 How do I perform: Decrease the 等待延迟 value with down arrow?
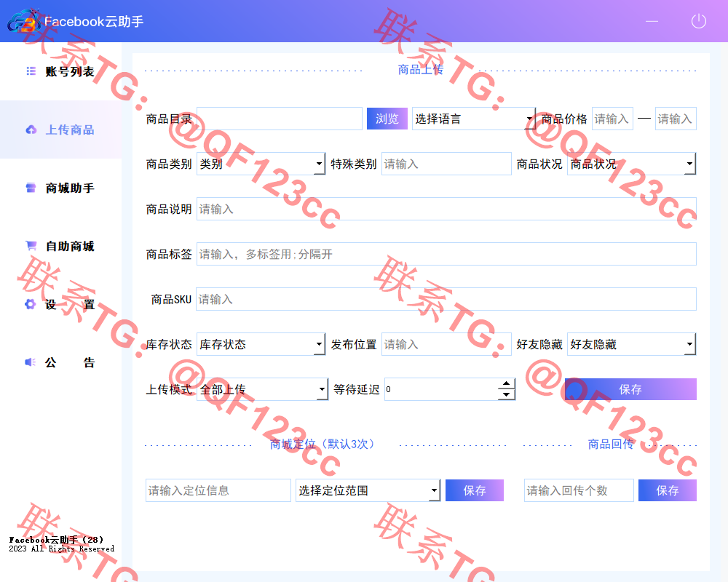click(x=506, y=395)
